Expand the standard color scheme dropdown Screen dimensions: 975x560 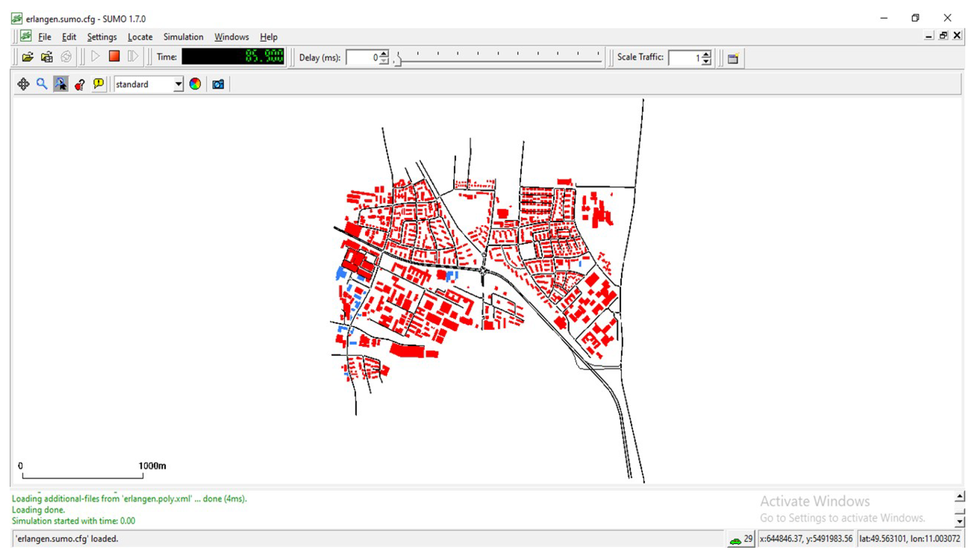pos(178,84)
